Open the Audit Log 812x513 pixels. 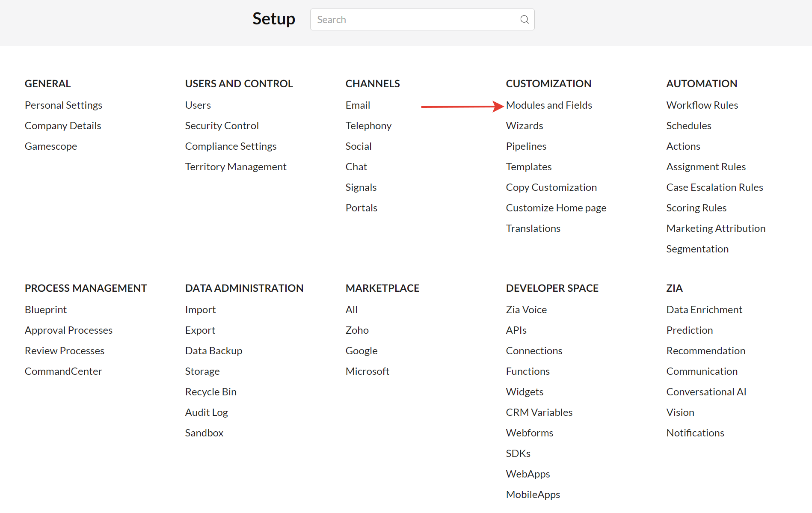(206, 412)
